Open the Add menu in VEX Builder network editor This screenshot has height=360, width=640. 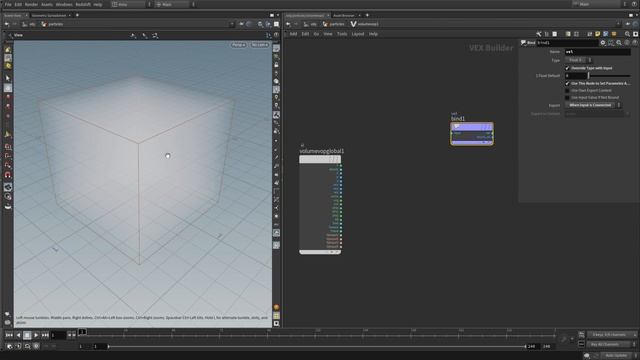pyautogui.click(x=293, y=34)
